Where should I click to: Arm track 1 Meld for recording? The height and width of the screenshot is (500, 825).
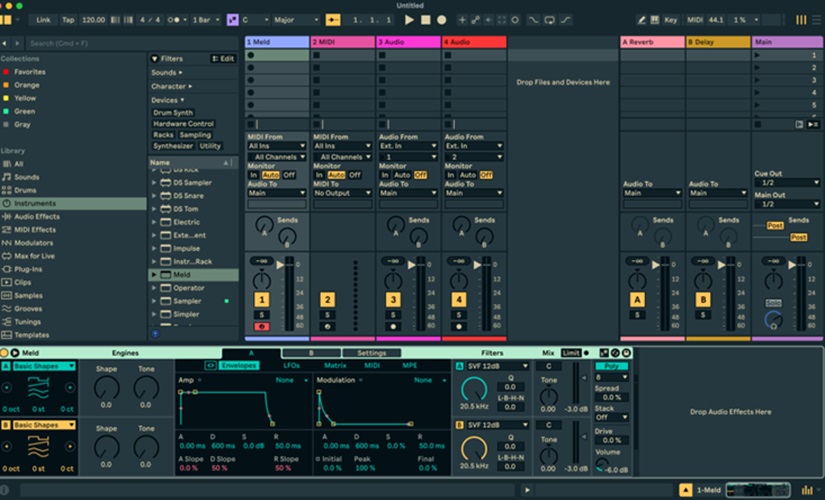261,327
